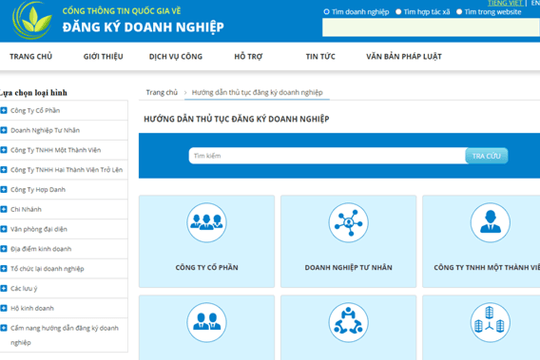The width and height of the screenshot is (540, 360).
Task: Open Công Ty Cổ Phần sidebar link
Action: pyautogui.click(x=35, y=110)
